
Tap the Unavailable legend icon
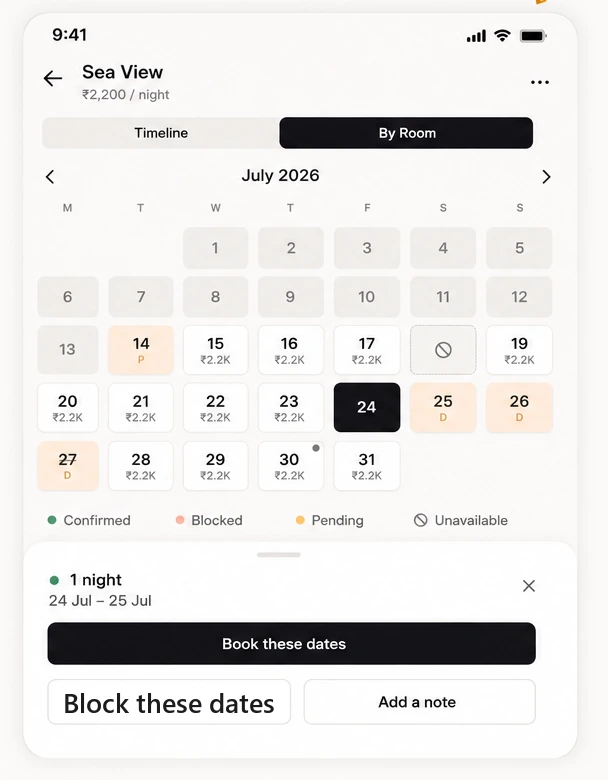(420, 520)
